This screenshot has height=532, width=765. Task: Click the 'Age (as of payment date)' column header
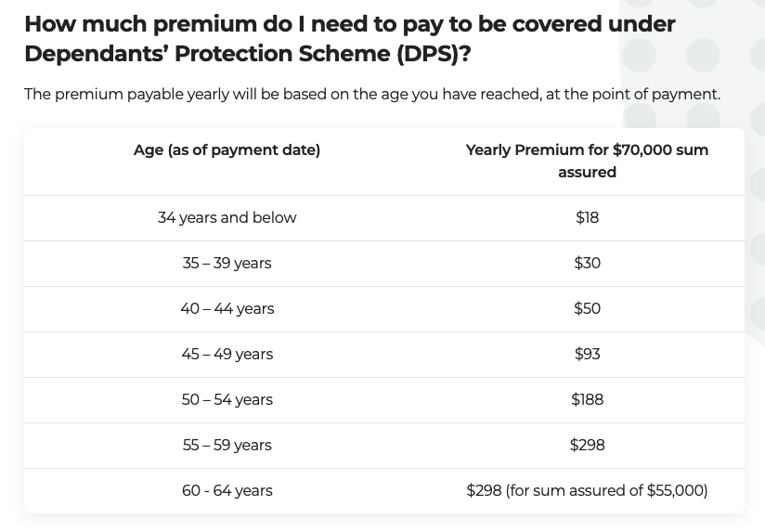pyautogui.click(x=227, y=149)
